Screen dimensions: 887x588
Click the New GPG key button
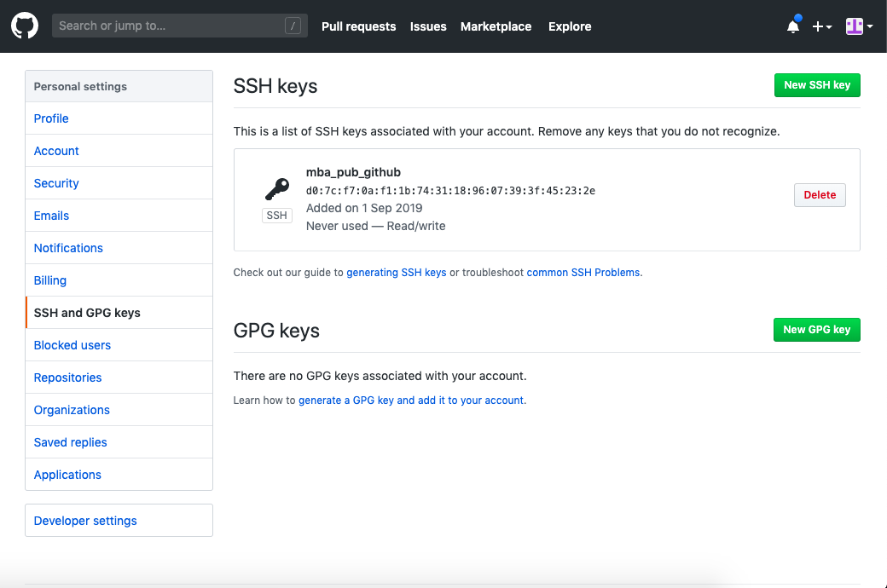click(816, 329)
